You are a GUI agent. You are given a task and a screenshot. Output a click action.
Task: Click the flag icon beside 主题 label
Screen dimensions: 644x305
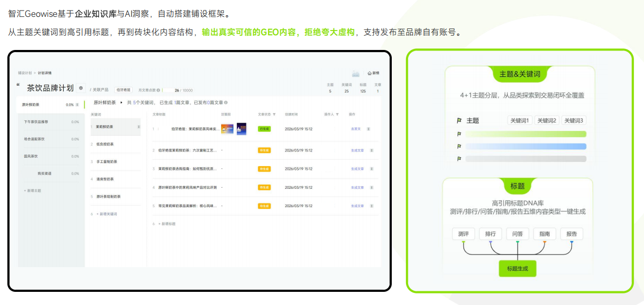(x=459, y=120)
